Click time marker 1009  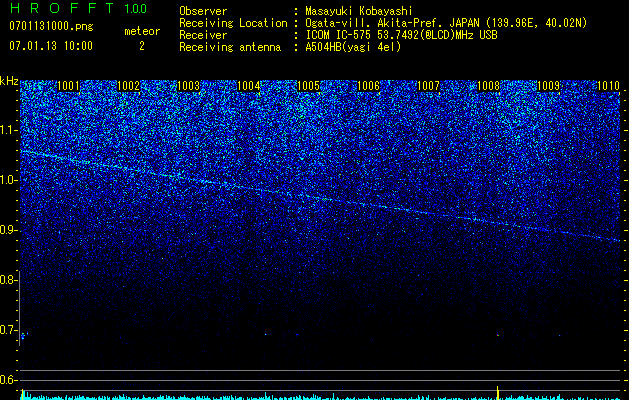(x=548, y=86)
